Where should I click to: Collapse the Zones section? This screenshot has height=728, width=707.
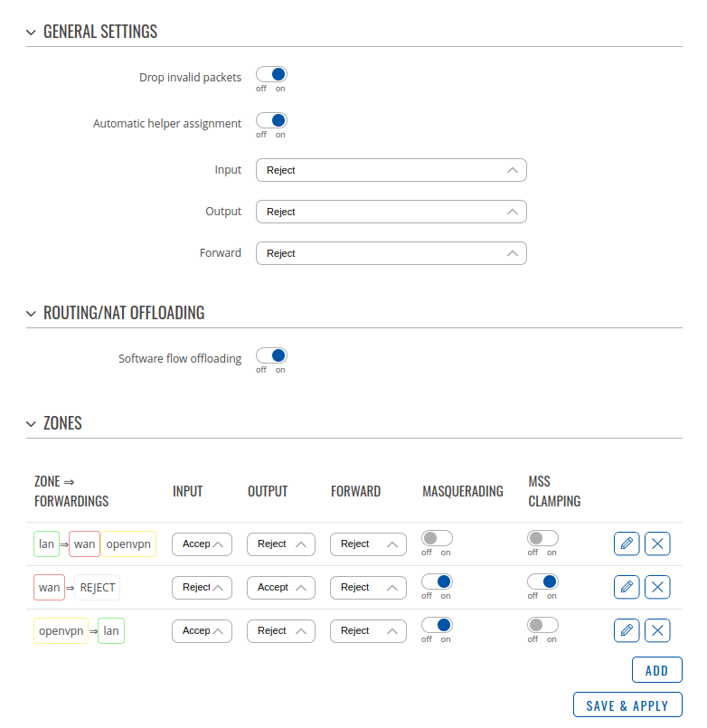click(31, 424)
